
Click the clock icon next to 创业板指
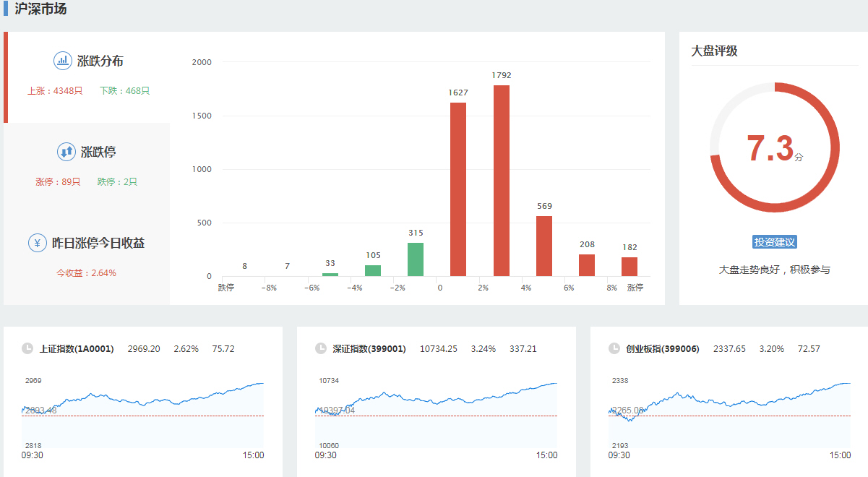[x=614, y=348]
